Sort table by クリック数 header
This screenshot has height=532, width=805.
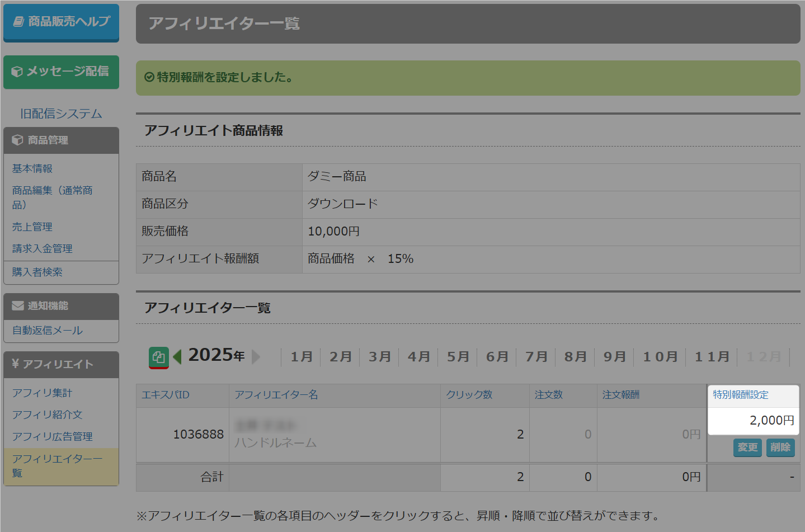coord(469,395)
